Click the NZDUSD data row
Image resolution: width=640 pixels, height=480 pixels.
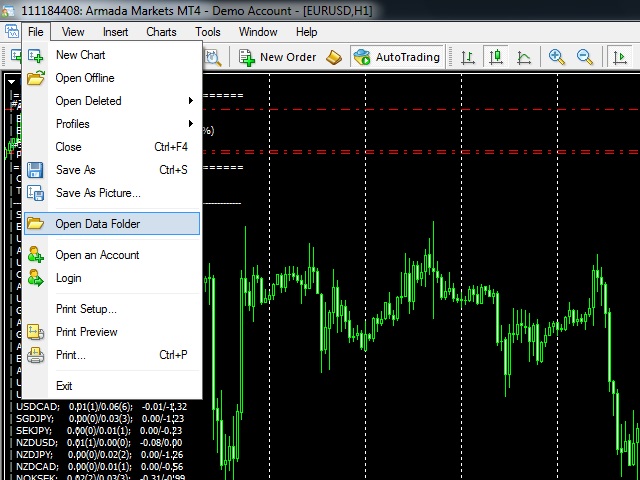[99, 442]
